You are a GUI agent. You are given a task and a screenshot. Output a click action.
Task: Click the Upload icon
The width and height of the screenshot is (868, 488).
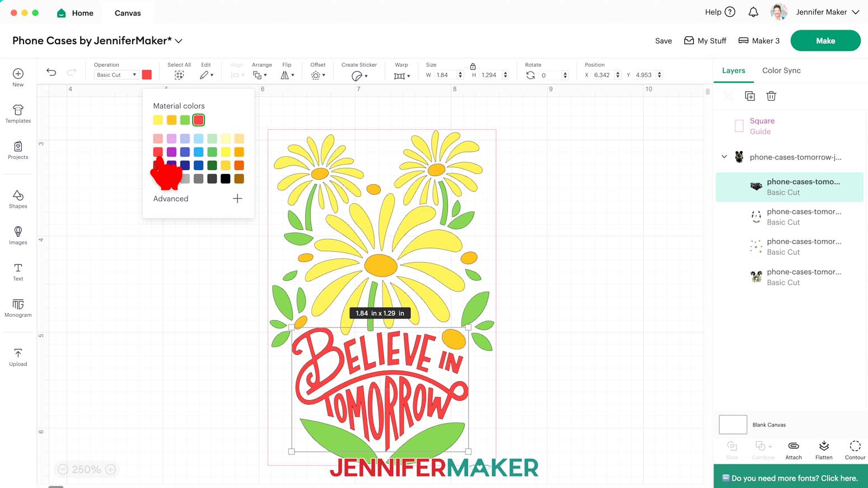(x=18, y=353)
